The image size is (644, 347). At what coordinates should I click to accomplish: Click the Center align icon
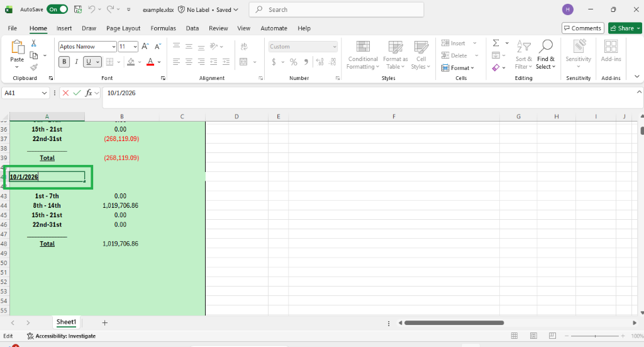tap(189, 62)
